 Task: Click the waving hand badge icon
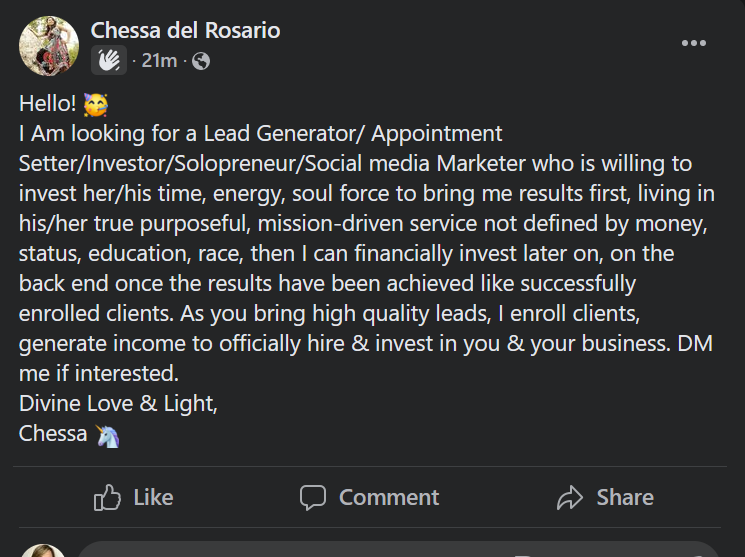109,61
